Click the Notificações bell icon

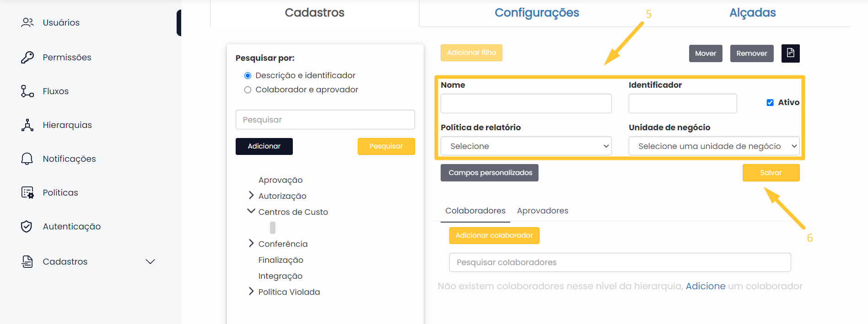pyautogui.click(x=27, y=159)
